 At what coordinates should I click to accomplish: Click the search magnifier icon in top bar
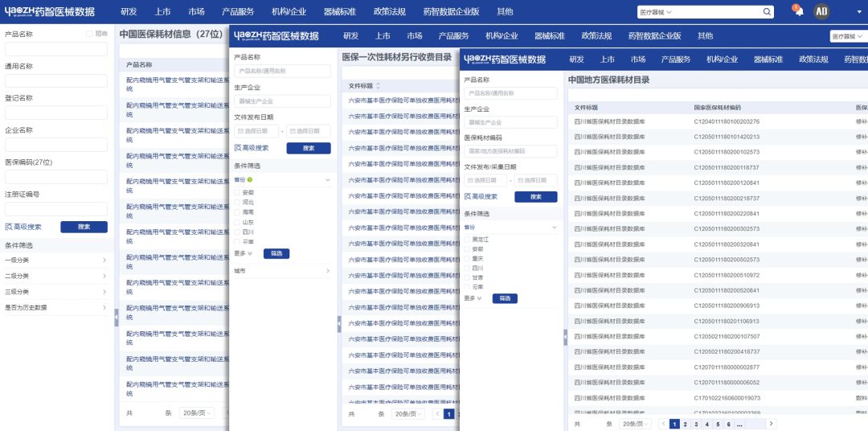pyautogui.click(x=768, y=11)
